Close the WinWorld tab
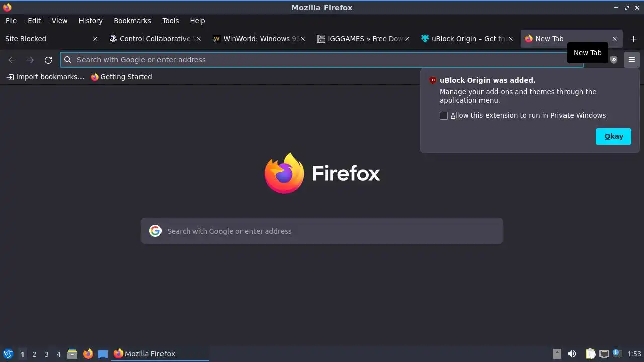 click(x=303, y=39)
